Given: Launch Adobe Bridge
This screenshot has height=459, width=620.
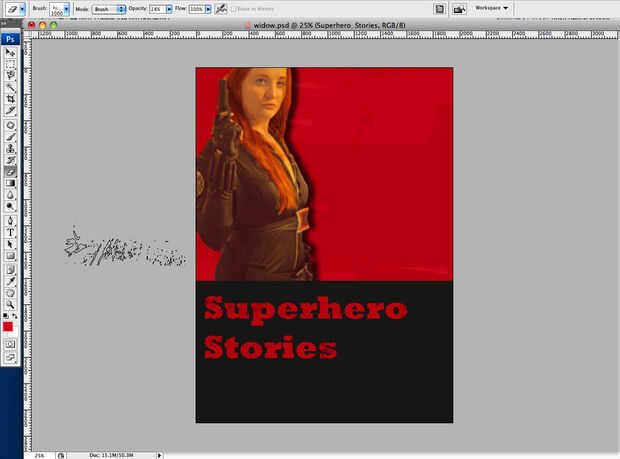Looking at the screenshot, I should click(459, 9).
